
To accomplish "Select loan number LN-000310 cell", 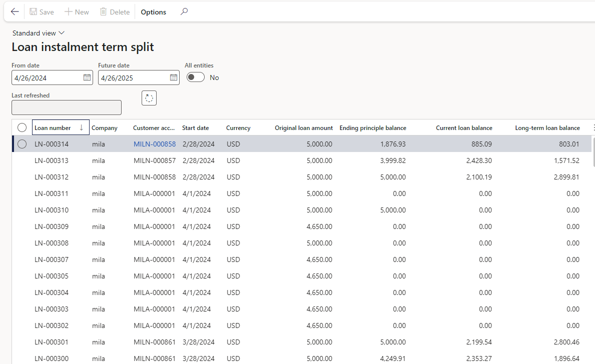I will tap(52, 210).
